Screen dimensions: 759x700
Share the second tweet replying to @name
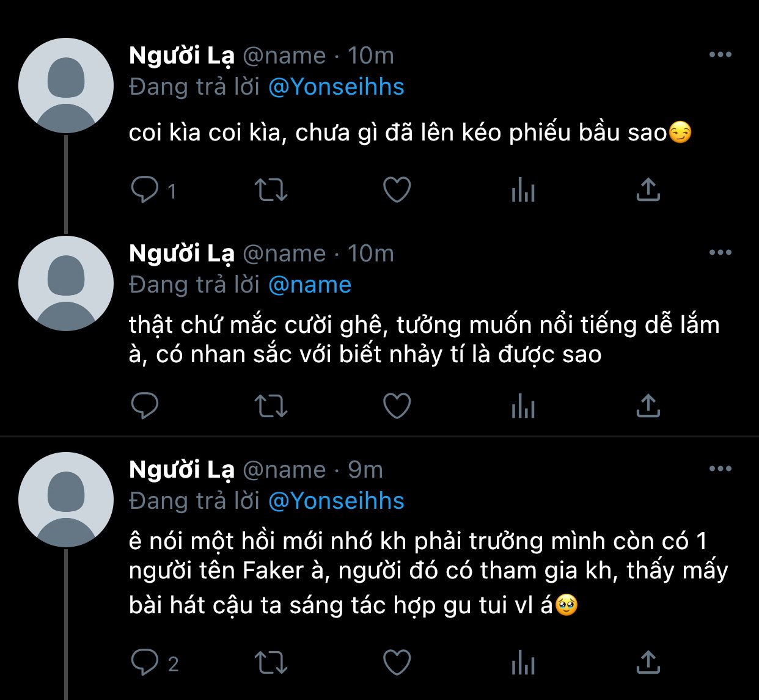click(x=648, y=406)
